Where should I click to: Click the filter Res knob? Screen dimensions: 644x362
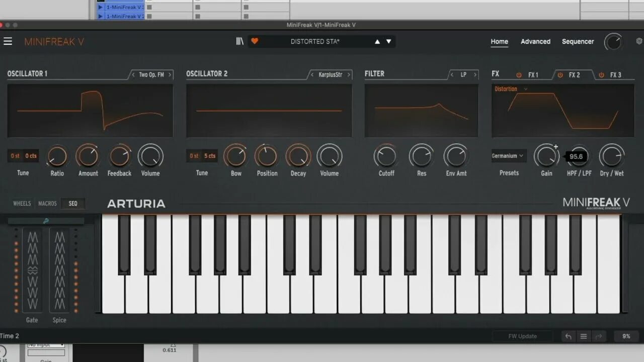(422, 156)
